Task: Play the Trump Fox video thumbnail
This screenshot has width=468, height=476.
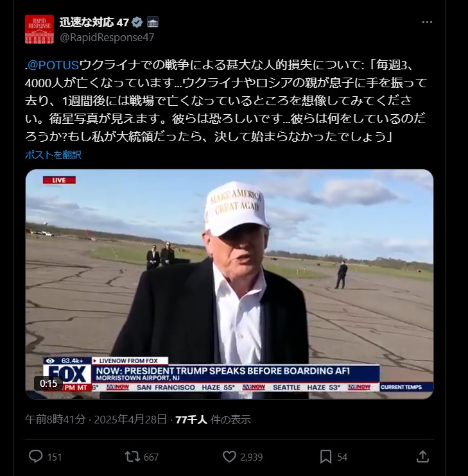Action: coord(229,284)
